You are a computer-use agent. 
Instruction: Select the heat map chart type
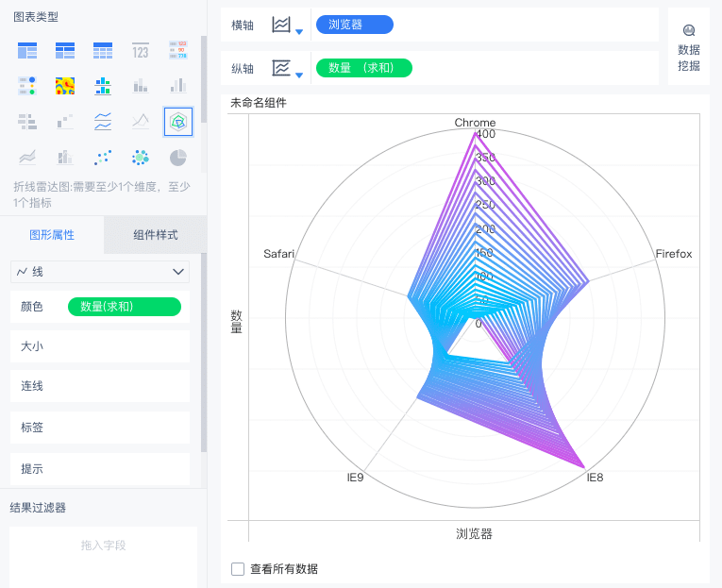[65, 86]
